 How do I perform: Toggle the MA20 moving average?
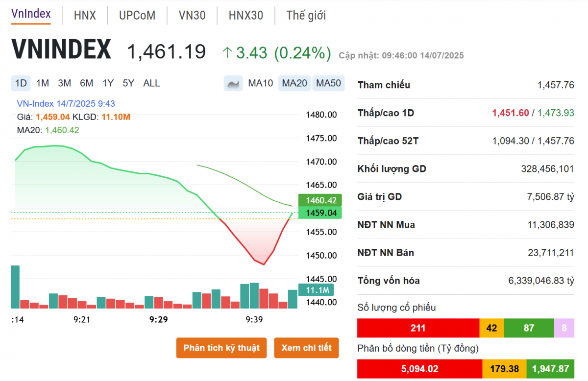(294, 83)
